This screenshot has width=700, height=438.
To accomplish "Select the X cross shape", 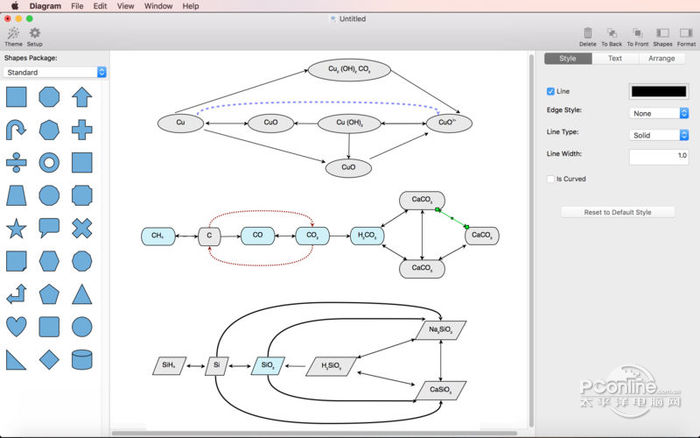I will tap(82, 228).
